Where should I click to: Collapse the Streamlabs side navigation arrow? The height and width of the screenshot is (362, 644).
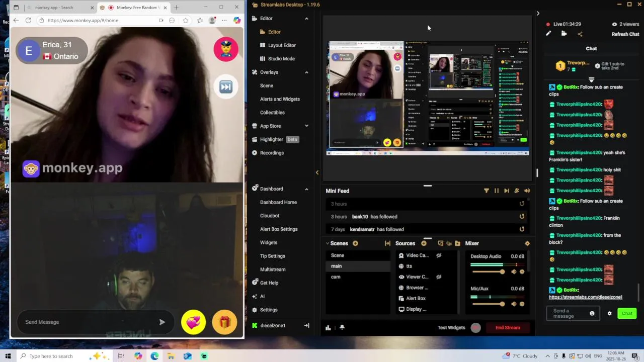coord(317,172)
